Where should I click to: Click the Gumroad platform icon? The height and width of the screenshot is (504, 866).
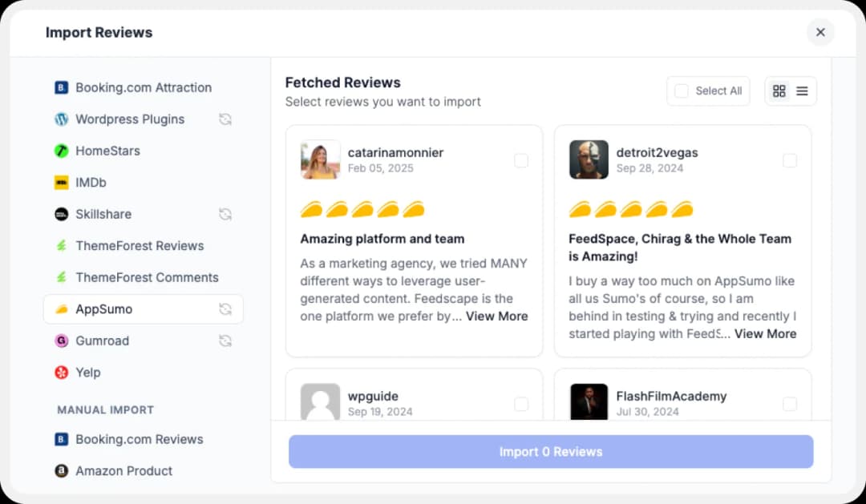tap(62, 341)
